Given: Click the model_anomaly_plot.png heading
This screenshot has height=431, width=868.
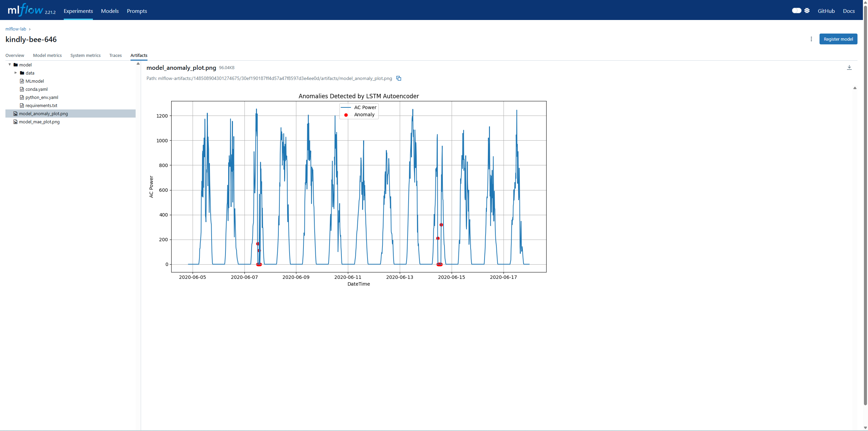Looking at the screenshot, I should click(181, 67).
